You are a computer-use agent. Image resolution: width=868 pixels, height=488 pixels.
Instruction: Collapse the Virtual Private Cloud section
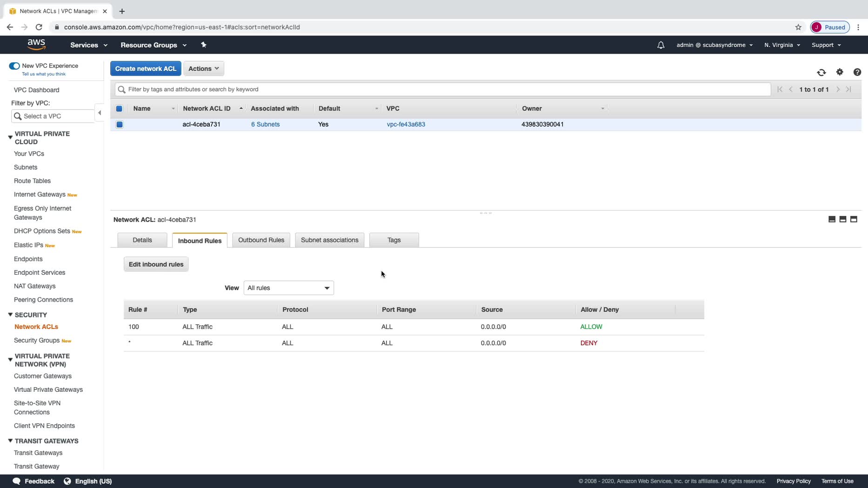pos(10,138)
